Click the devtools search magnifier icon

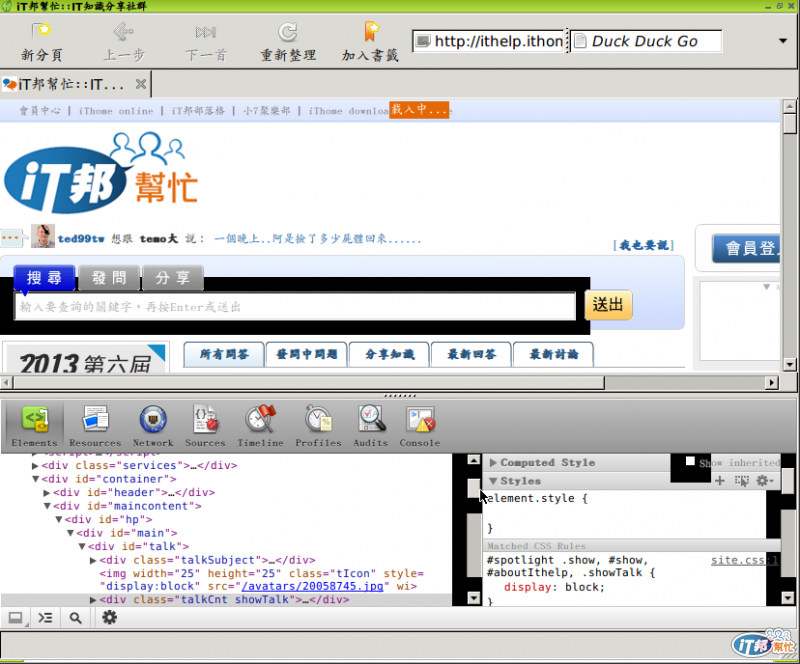point(76,618)
